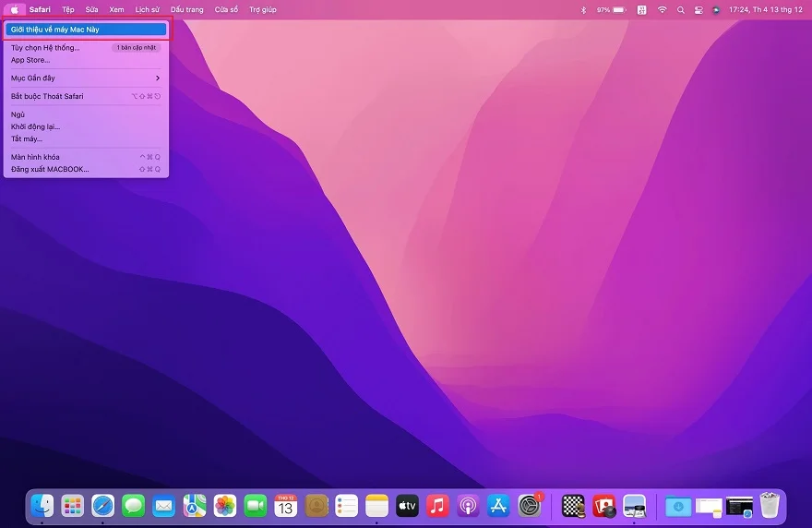Select 'Tắt máy...' to shut down
Screen dimensions: 812x528
(27, 138)
